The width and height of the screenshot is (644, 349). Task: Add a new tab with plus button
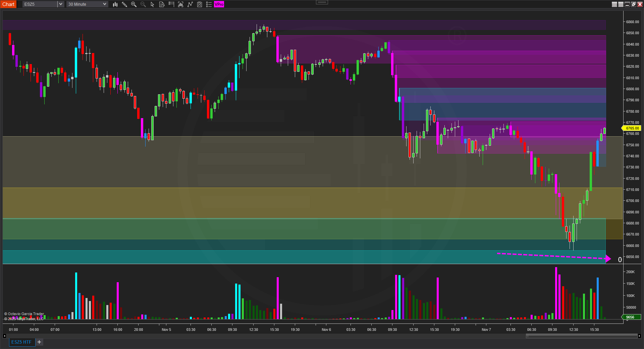39,342
